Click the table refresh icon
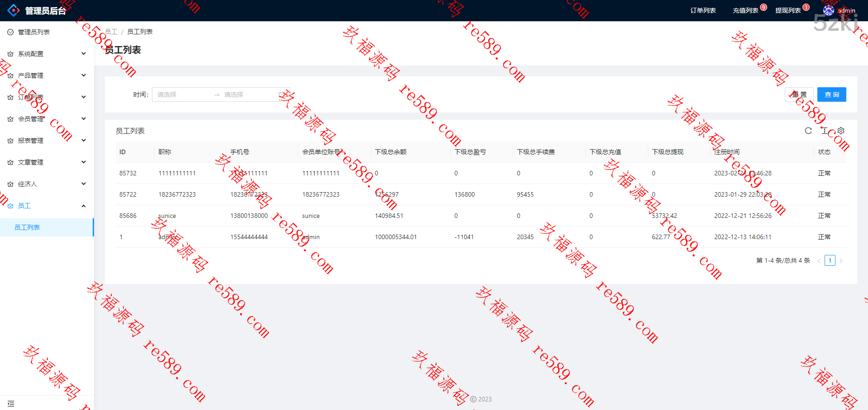Image resolution: width=868 pixels, height=410 pixels. click(x=808, y=131)
